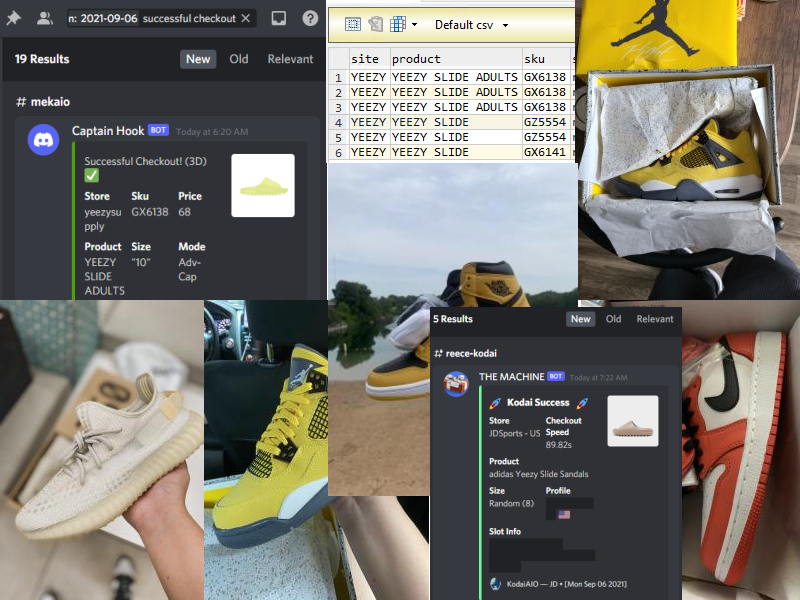
Task: Click the green checkmark emoji
Action: (92, 176)
